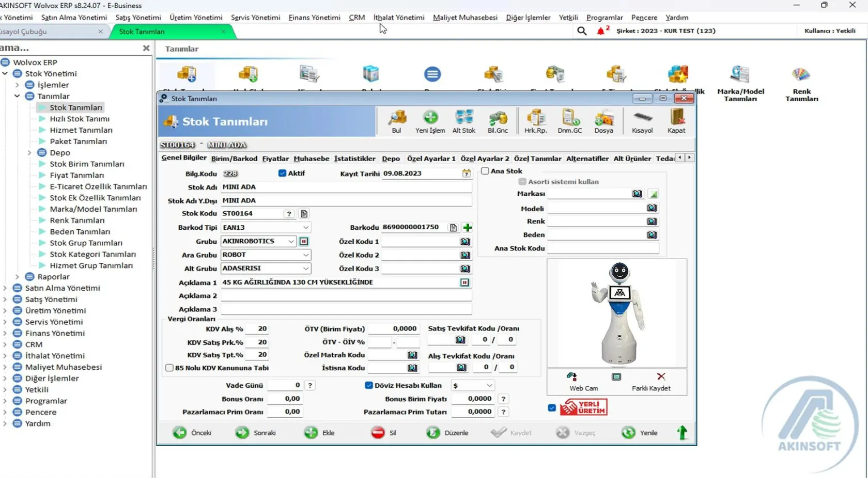Viewport: 868px width, 488px height.
Task: Start a Yeni İşlem new record
Action: click(430, 121)
